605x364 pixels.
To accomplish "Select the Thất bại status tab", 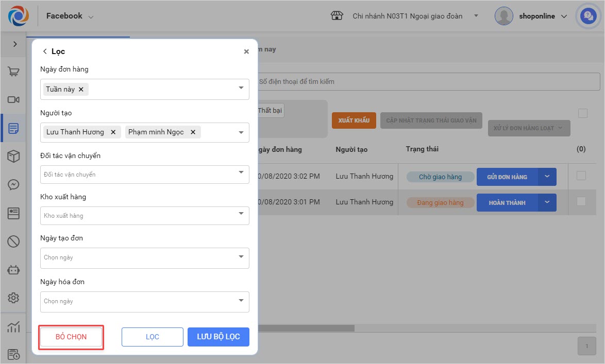I will pos(271,110).
